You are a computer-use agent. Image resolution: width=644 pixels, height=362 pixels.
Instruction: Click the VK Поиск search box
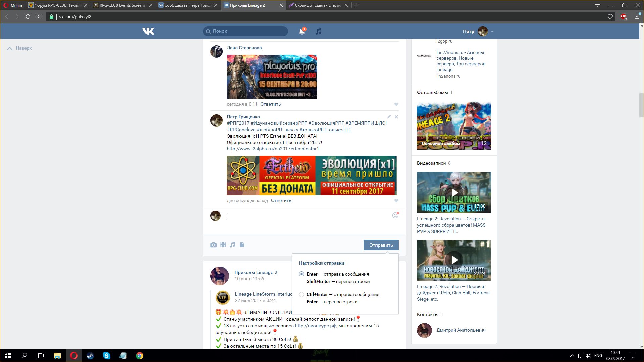tap(245, 31)
